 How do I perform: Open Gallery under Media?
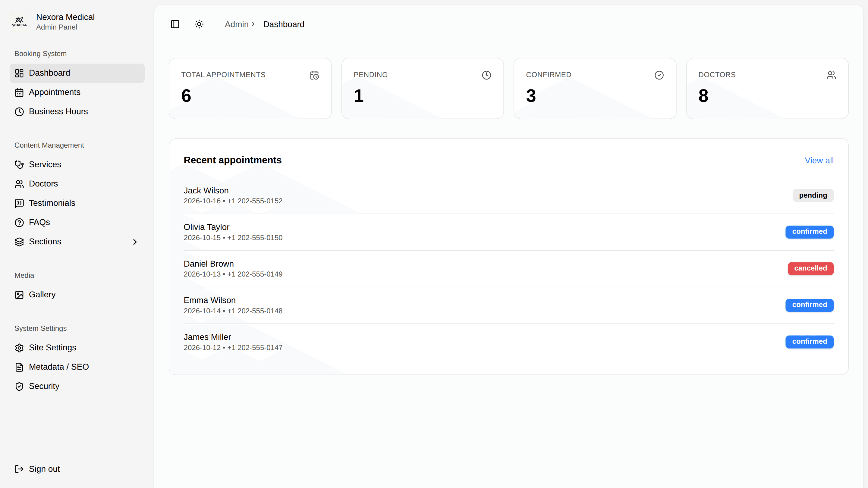[77, 295]
